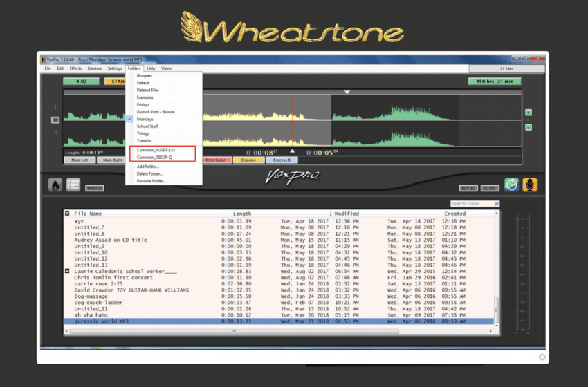Click the orange microphone record icon
The image size is (588, 387).
[x=529, y=185]
